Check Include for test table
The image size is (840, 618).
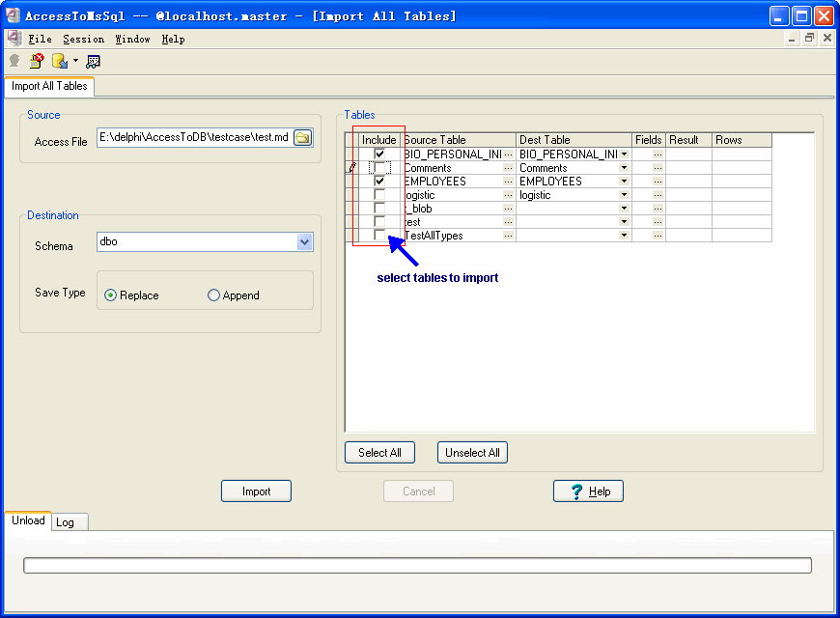(x=379, y=221)
